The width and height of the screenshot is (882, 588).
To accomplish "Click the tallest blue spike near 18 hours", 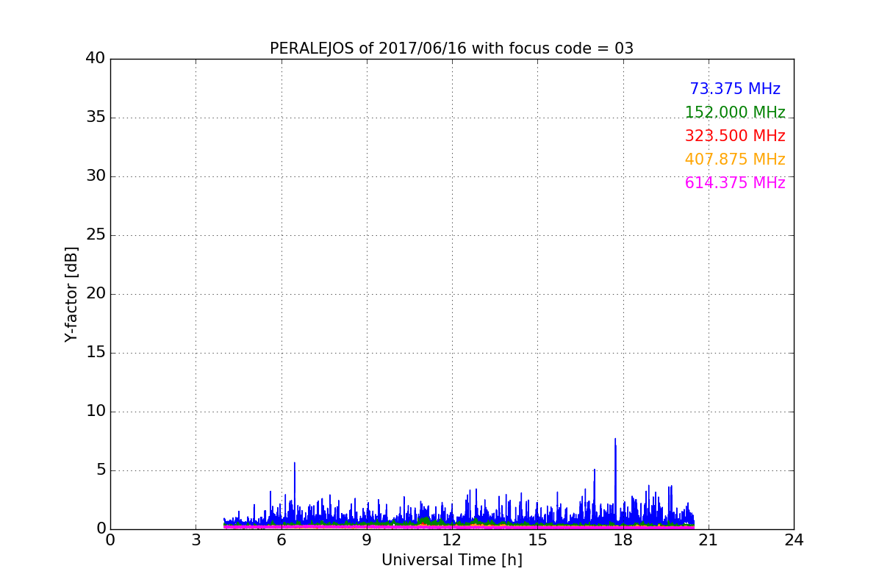I will point(615,440).
